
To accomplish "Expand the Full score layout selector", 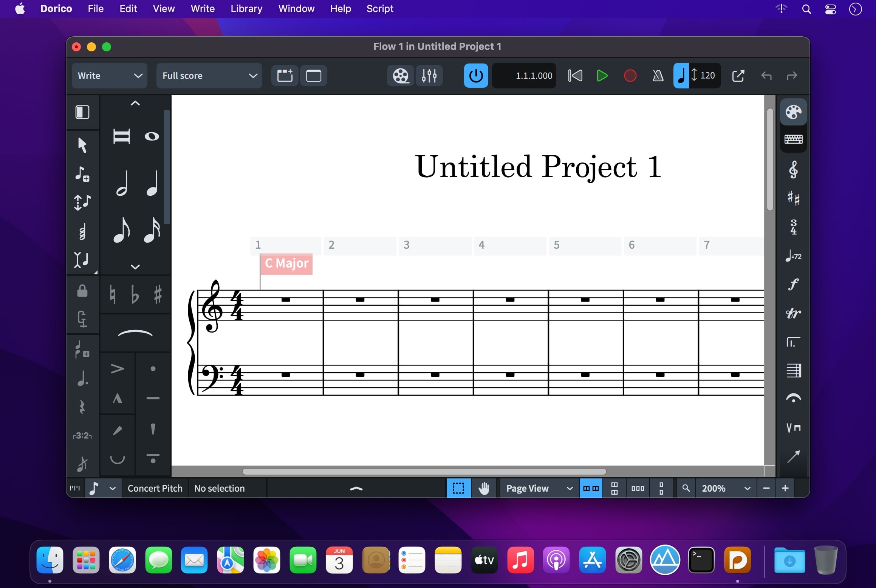I will (209, 76).
